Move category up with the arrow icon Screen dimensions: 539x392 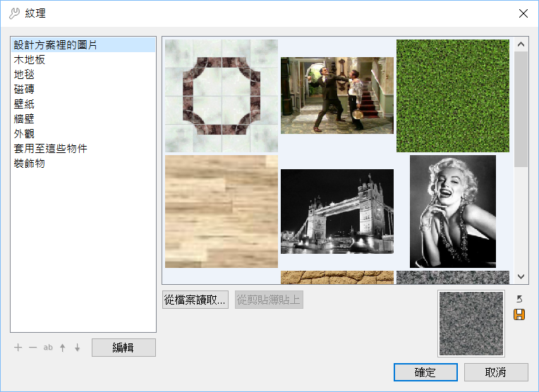coord(62,348)
